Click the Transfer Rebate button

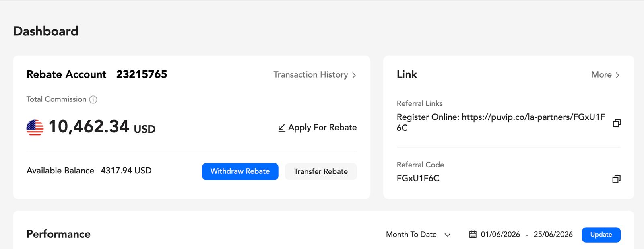(x=321, y=171)
